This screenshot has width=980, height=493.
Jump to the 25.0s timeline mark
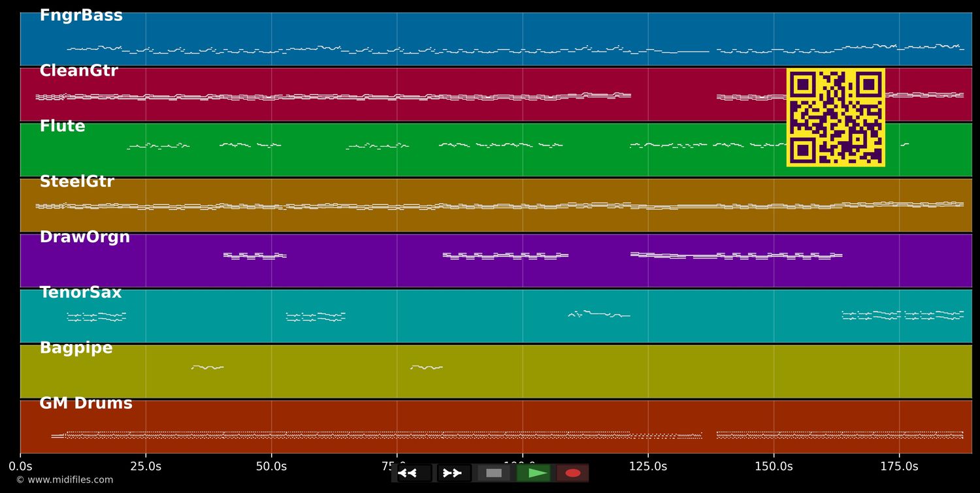(146, 466)
